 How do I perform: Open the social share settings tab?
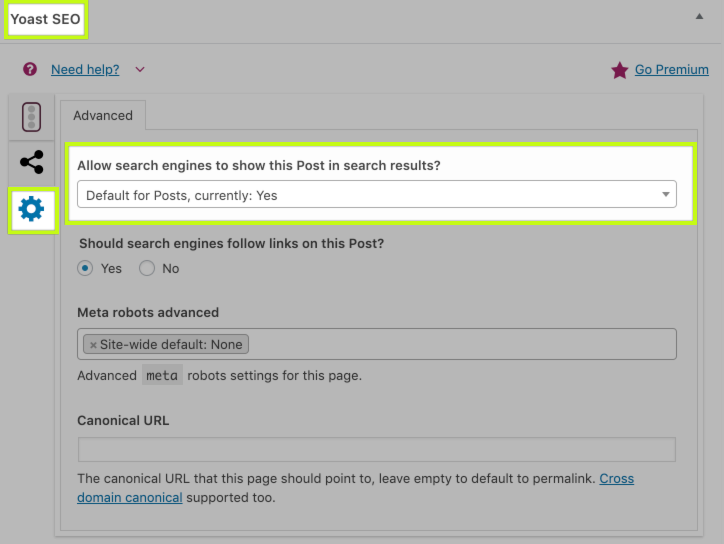[x=31, y=162]
